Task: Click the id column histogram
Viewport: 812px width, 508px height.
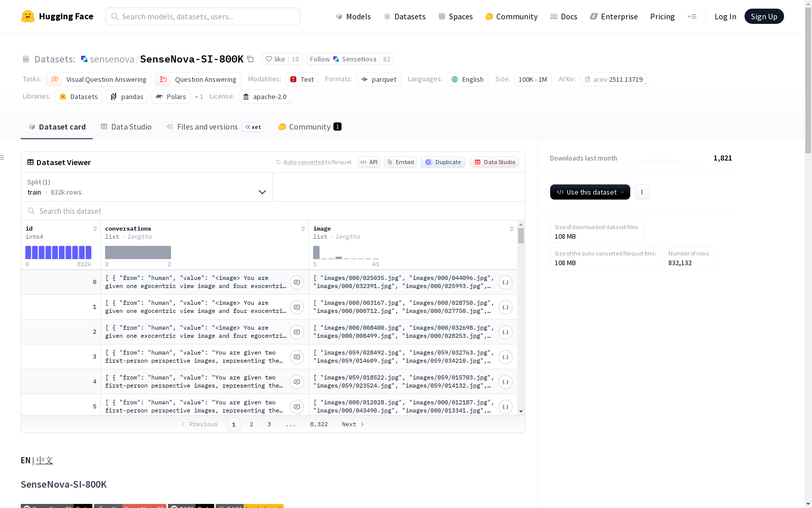Action: coord(58,252)
